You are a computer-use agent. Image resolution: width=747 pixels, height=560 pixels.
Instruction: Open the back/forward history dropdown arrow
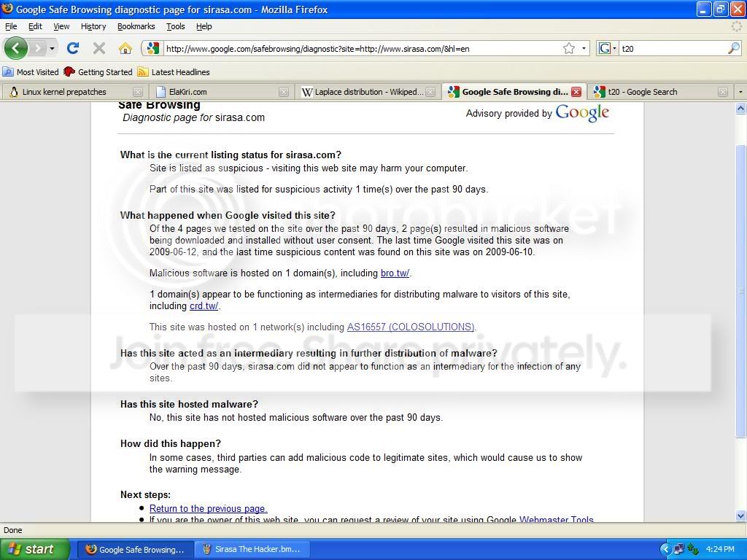pyautogui.click(x=52, y=48)
